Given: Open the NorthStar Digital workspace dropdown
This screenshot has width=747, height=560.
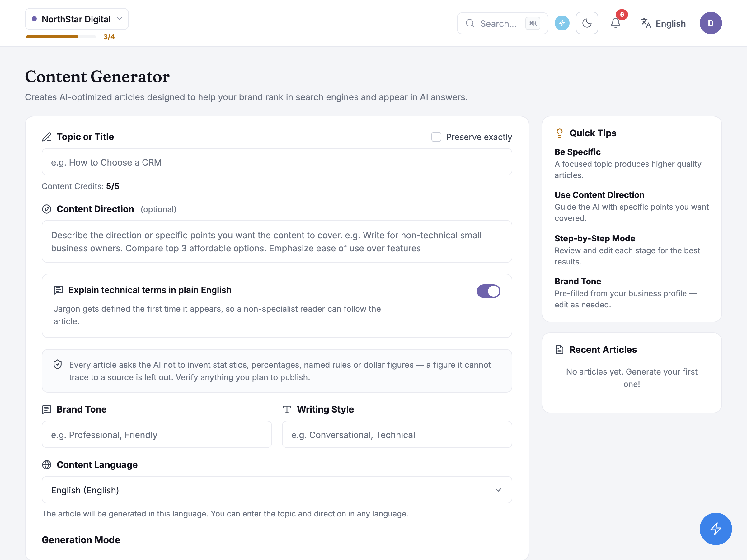Looking at the screenshot, I should pos(77,19).
